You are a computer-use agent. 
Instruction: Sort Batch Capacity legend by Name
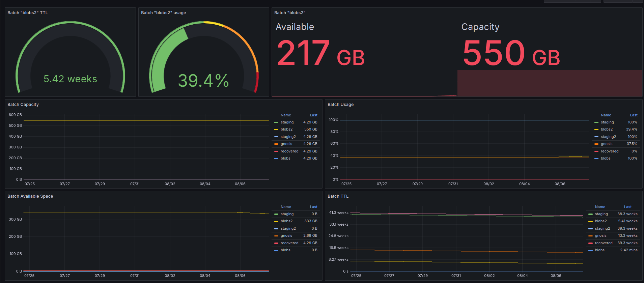[286, 115]
